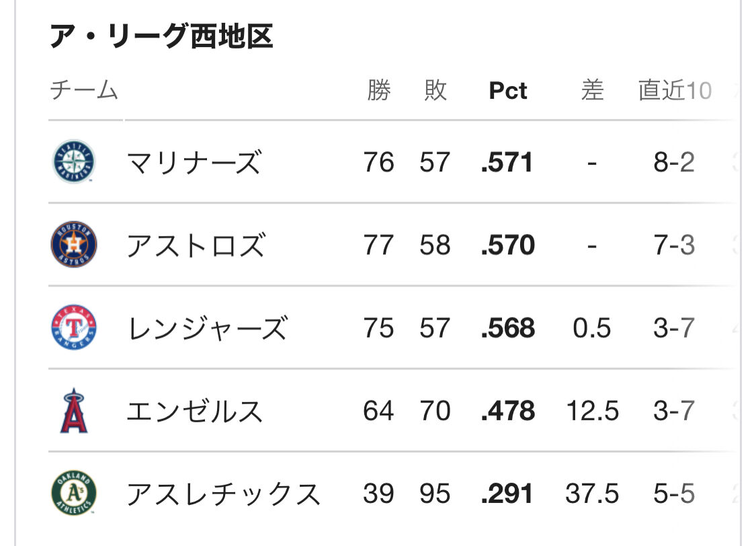Sort by the 直近10 column header
This screenshot has height=546, width=756.
[675, 90]
